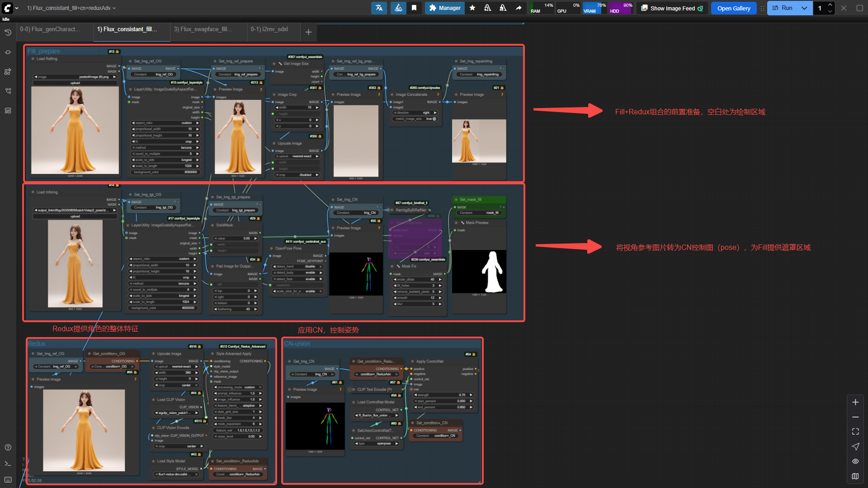Click the Open Gallery button

[x=733, y=8]
